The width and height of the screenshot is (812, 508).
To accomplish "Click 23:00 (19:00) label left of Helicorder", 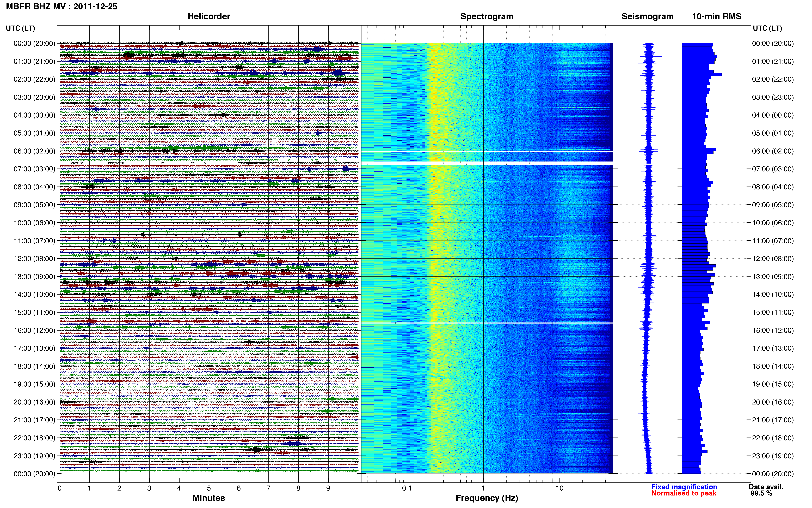I will [34, 456].
